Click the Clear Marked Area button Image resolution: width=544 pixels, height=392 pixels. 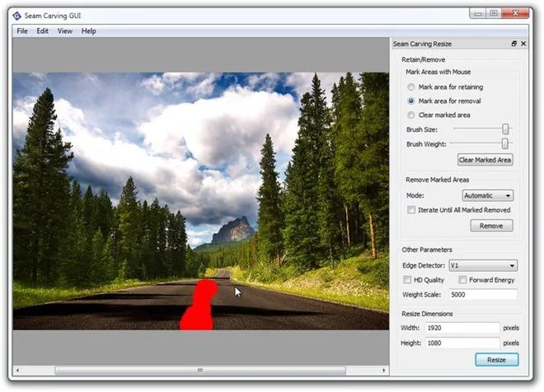[485, 160]
